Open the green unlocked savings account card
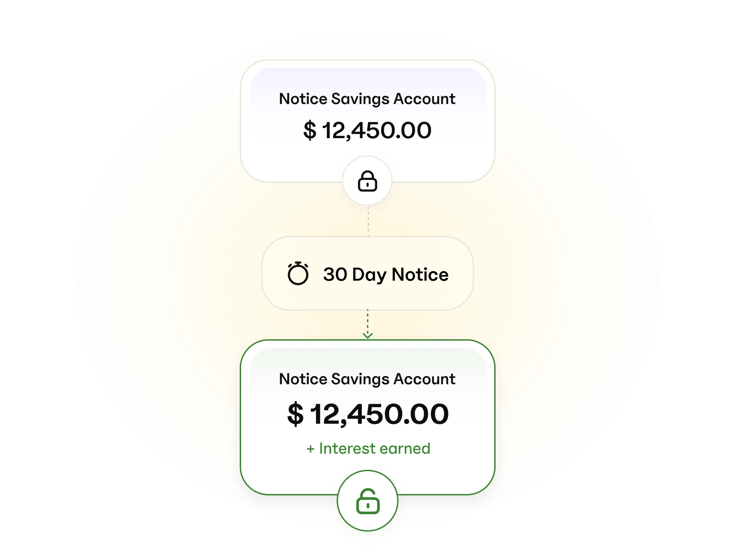738x560 pixels. click(368, 417)
